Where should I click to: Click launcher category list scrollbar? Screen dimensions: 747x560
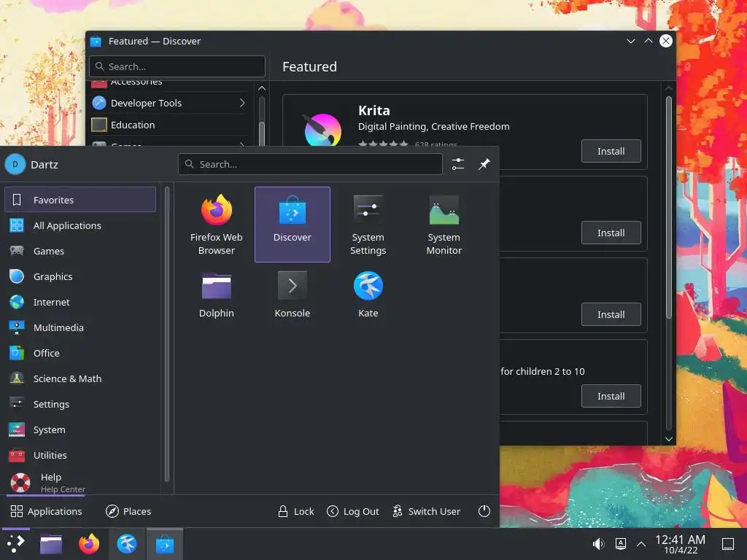coord(167,333)
